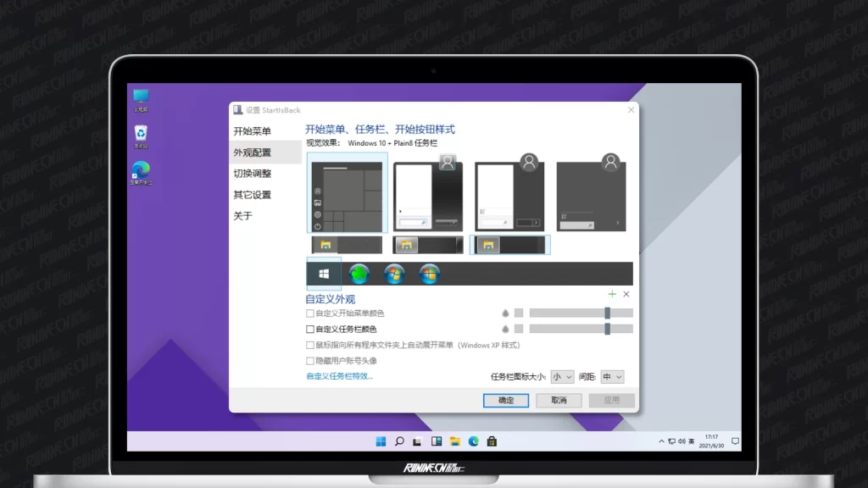Open the Recycle Bin desktop icon
This screenshot has height=488, width=868.
pyautogui.click(x=141, y=135)
